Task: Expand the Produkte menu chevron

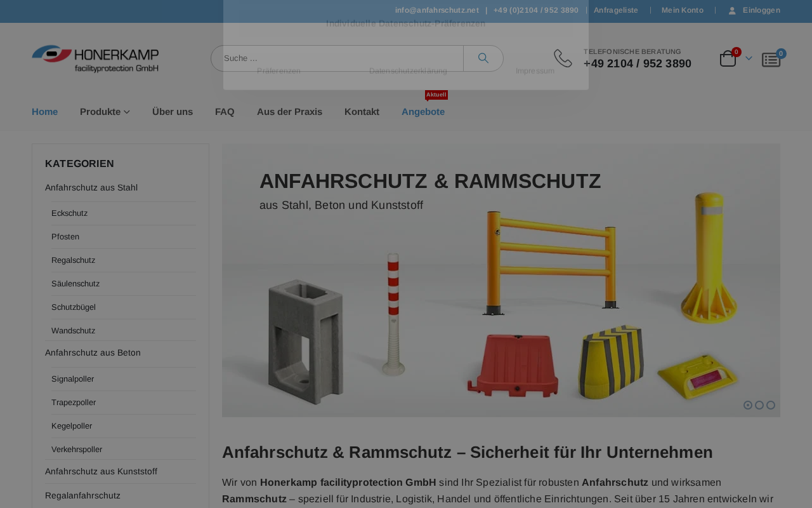Action: 127,112
